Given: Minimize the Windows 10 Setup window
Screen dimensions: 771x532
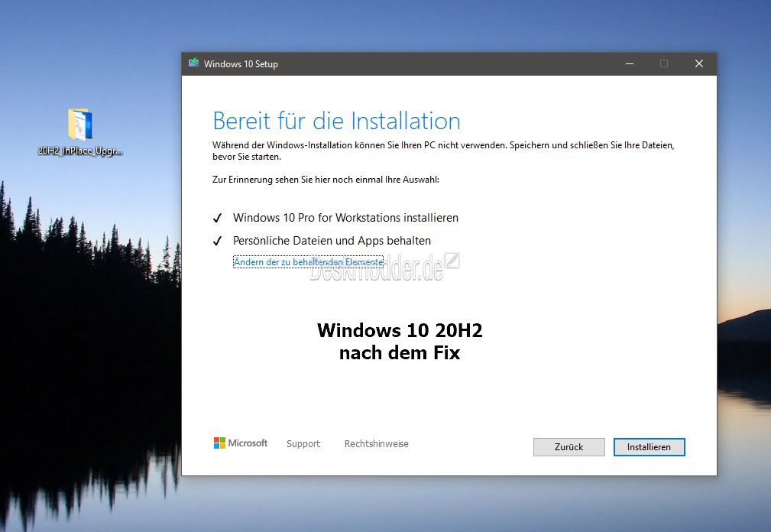Looking at the screenshot, I should point(629,63).
